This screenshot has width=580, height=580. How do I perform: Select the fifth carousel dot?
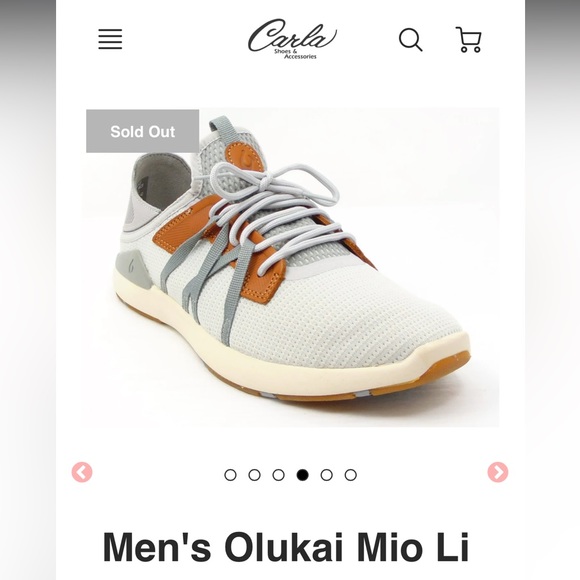(x=326, y=475)
